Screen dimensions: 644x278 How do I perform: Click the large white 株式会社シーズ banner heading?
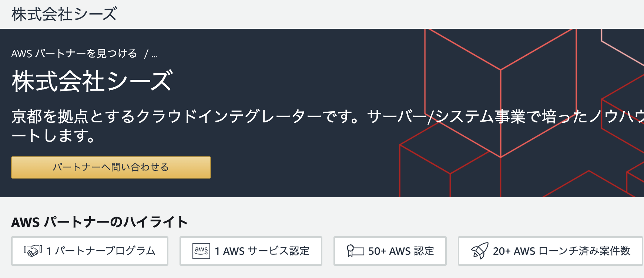point(92,81)
